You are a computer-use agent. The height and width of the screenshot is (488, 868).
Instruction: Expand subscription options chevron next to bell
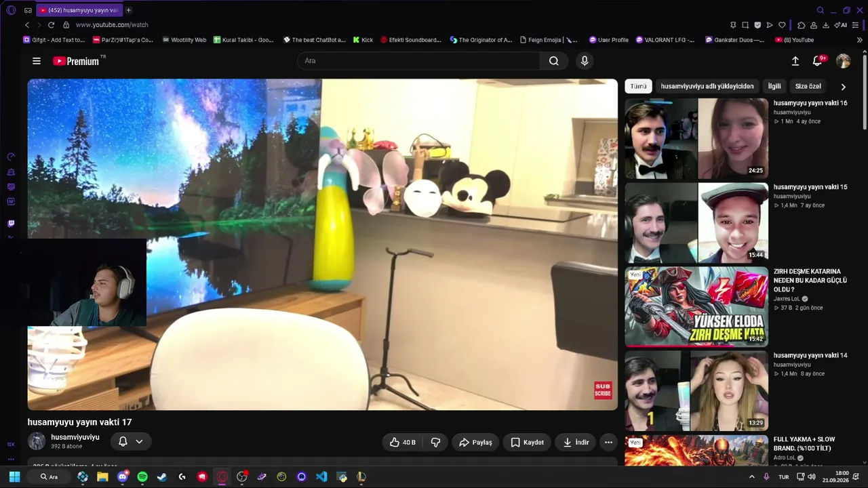139,442
